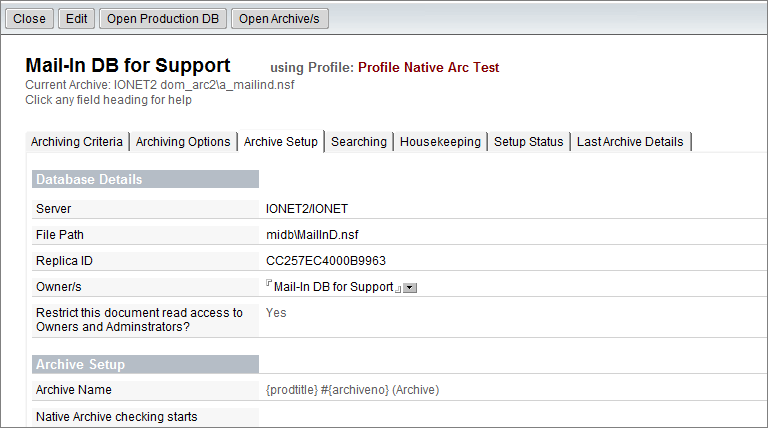
Task: Click 'Click any field heading for help' text
Action: click(x=108, y=100)
